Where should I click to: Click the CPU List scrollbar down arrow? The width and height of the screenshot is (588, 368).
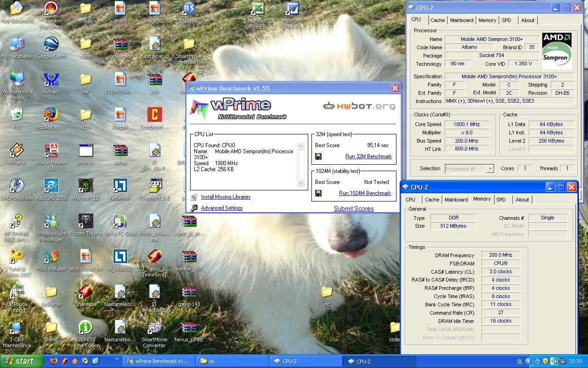tap(301, 183)
